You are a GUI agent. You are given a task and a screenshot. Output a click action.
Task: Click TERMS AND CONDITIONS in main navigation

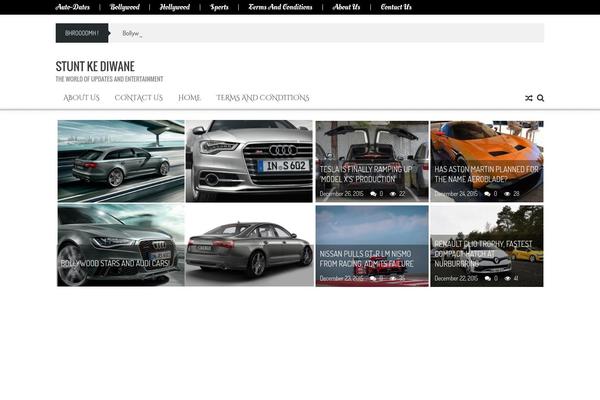(262, 98)
